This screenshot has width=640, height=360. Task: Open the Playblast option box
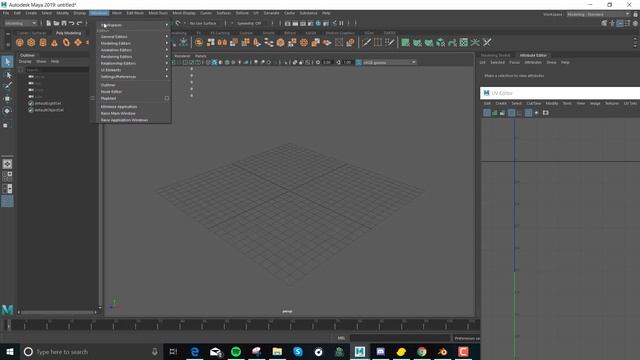coord(167,98)
